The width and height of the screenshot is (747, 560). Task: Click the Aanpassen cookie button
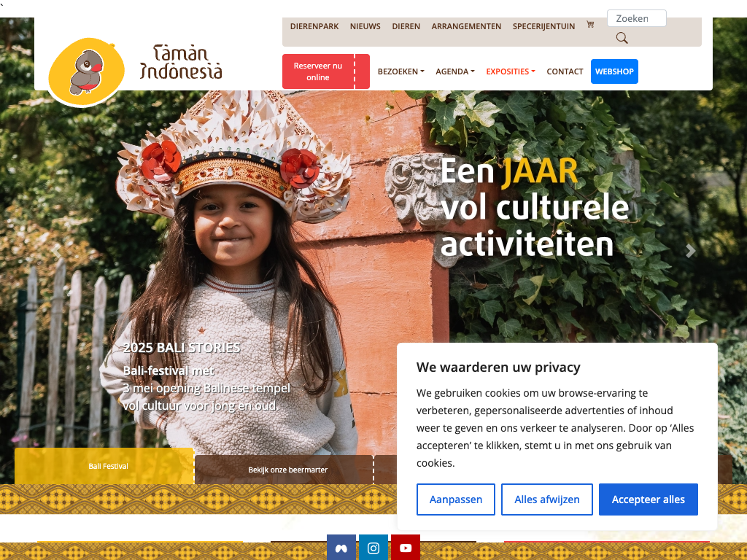(x=455, y=499)
